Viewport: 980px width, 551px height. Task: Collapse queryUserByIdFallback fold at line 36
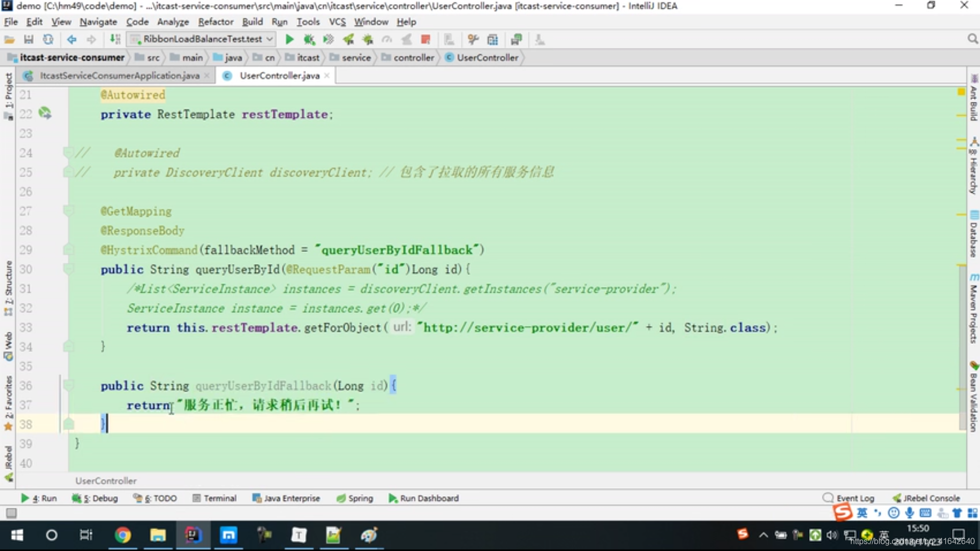[67, 385]
